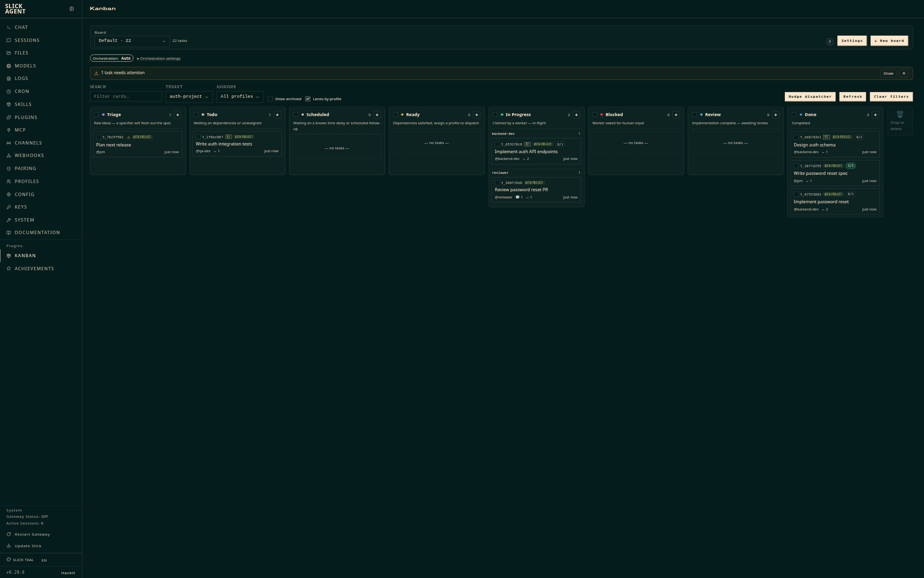Click the Restart Gateway icon
This screenshot has height=578, width=924.
[x=9, y=534]
